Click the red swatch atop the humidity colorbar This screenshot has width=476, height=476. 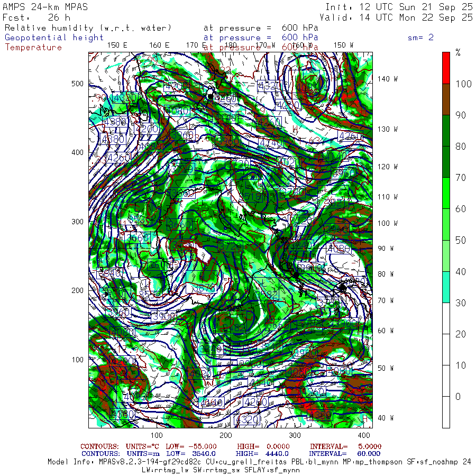(446, 67)
